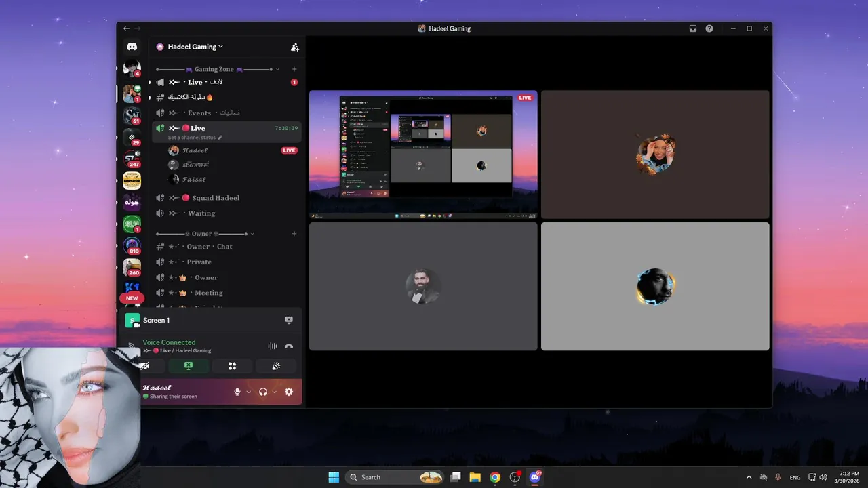The image size is (868, 488).
Task: Open headphone output options chevron
Action: (274, 392)
